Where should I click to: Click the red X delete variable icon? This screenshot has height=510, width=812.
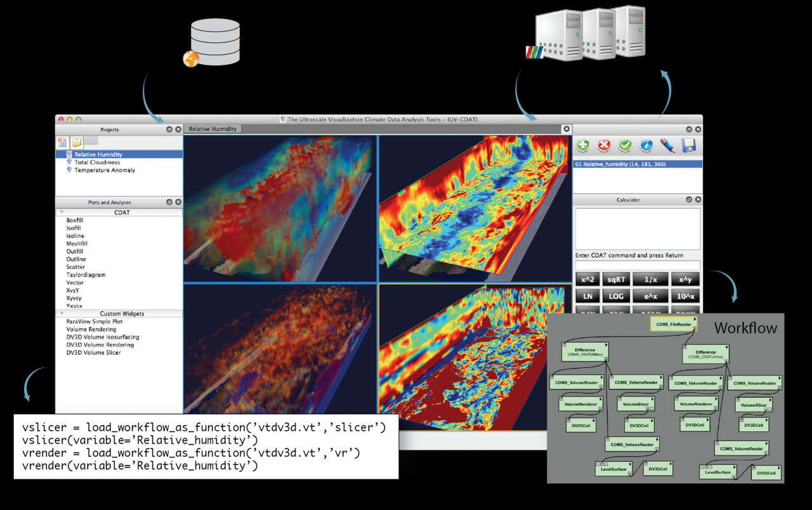(604, 145)
